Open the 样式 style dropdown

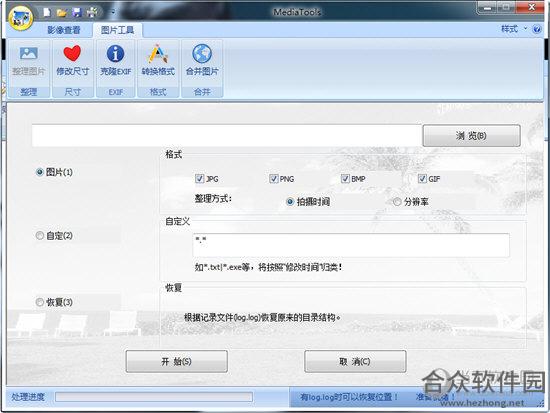pyautogui.click(x=514, y=29)
